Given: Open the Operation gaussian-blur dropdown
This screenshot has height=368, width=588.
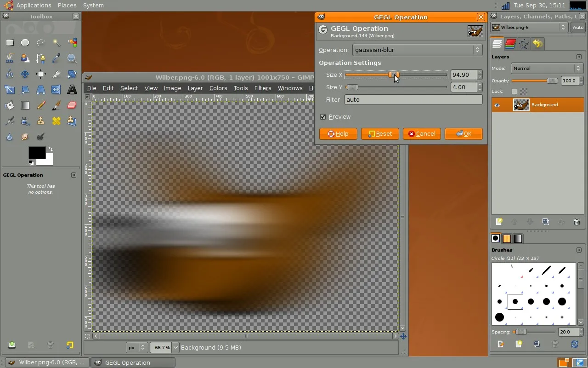Looking at the screenshot, I should click(417, 50).
